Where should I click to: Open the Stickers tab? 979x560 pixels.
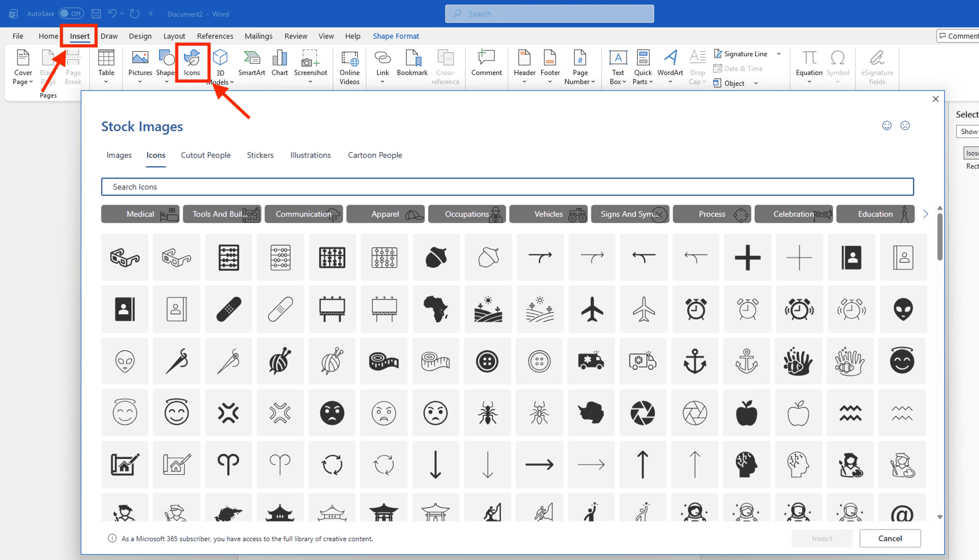point(260,155)
